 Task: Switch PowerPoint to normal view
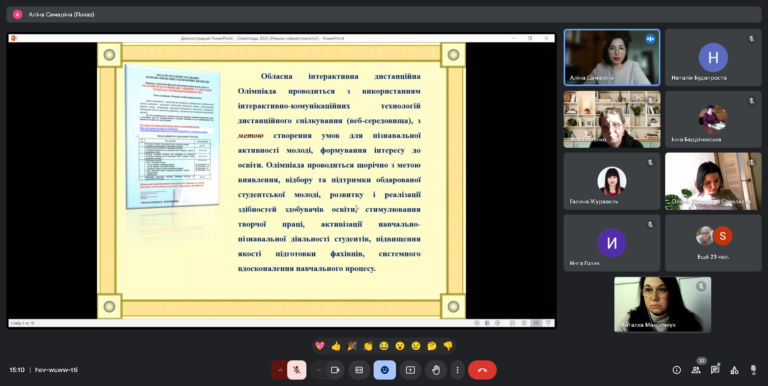click(512, 323)
